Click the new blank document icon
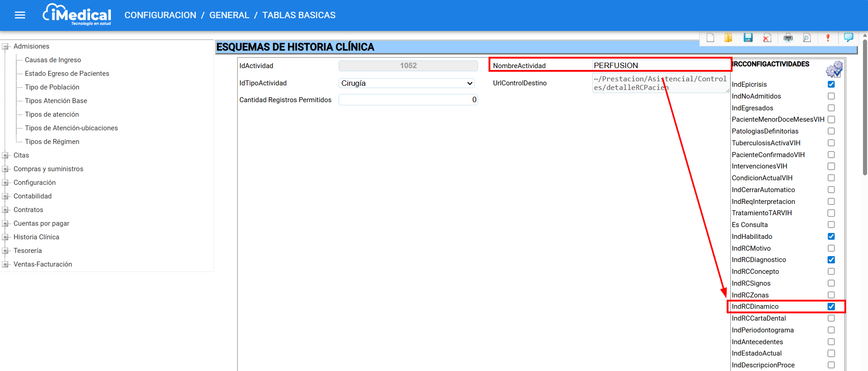The height and width of the screenshot is (371, 868). pyautogui.click(x=710, y=38)
